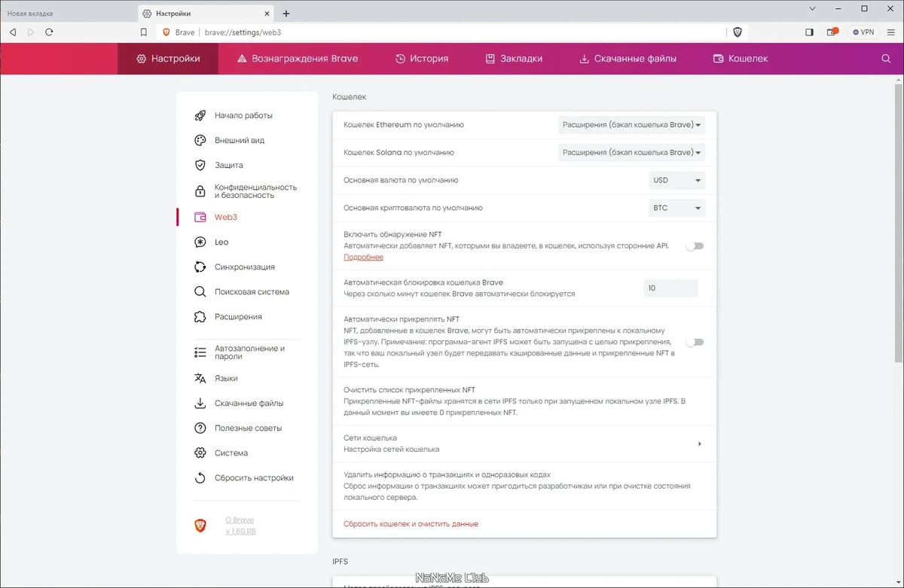
Task: Click the puzzle icon for Расширения
Action: (x=200, y=317)
